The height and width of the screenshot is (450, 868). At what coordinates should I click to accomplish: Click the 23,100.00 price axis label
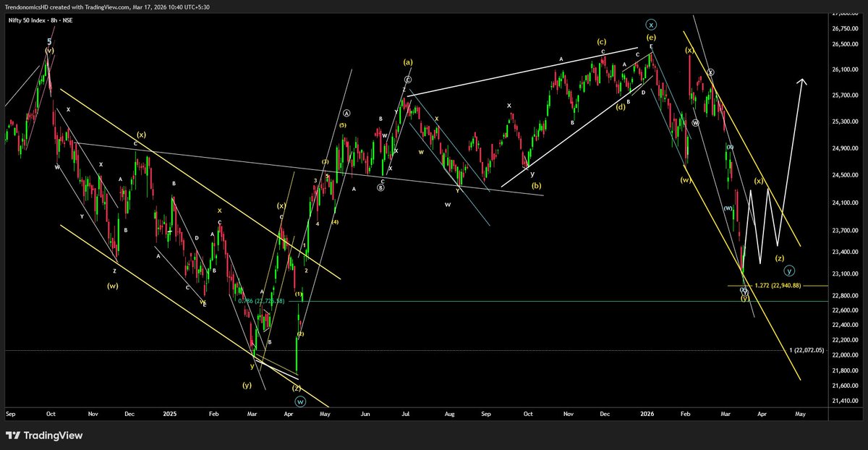point(846,273)
